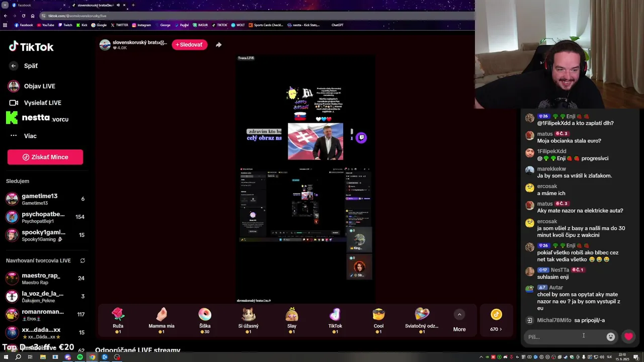Send the Cool sunglasses gift

pyautogui.click(x=378, y=320)
